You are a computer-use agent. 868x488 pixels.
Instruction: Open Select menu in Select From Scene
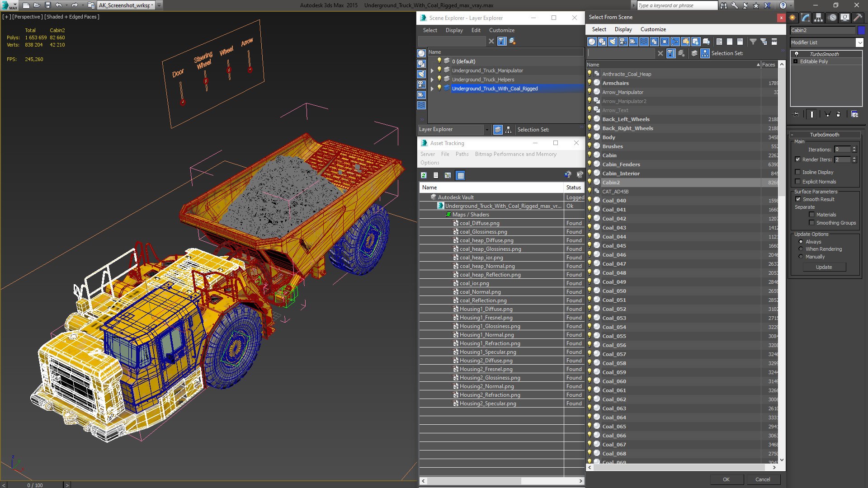(x=599, y=29)
